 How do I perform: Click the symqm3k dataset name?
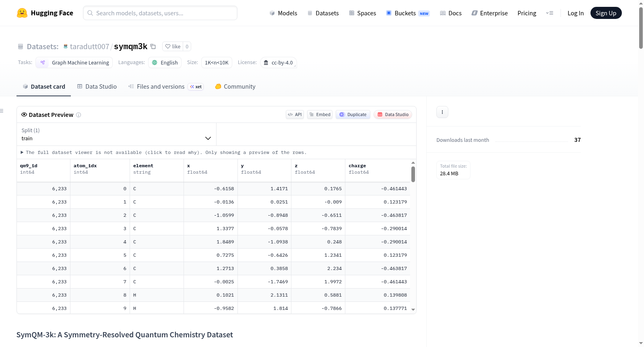pos(131,46)
